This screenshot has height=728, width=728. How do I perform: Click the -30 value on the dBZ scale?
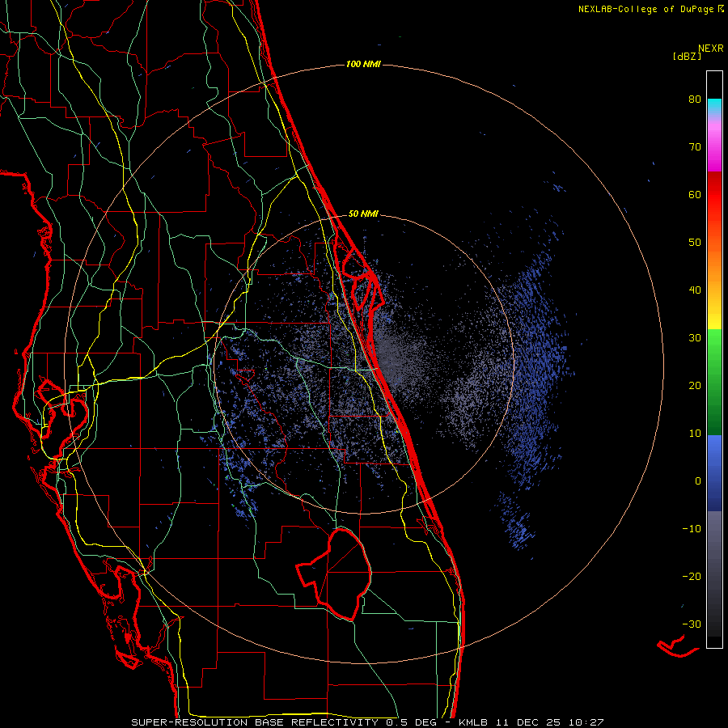tap(692, 624)
